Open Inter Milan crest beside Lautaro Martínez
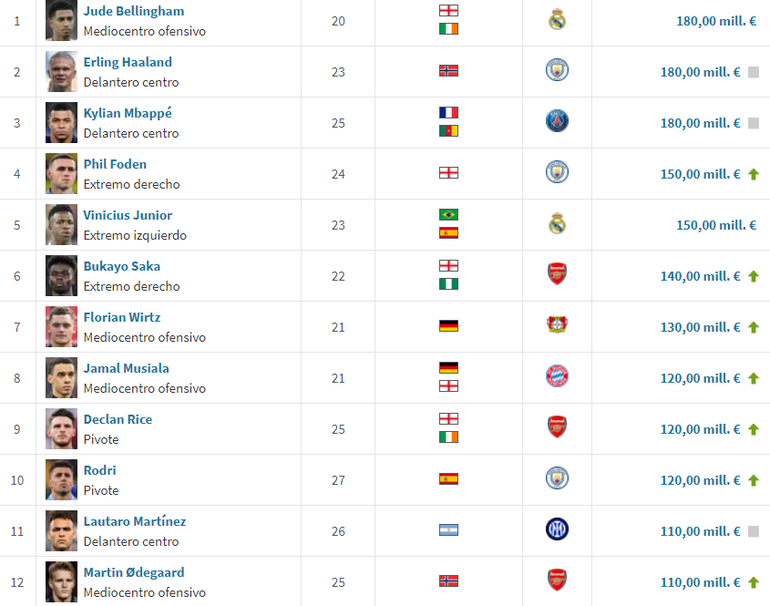 tap(557, 530)
